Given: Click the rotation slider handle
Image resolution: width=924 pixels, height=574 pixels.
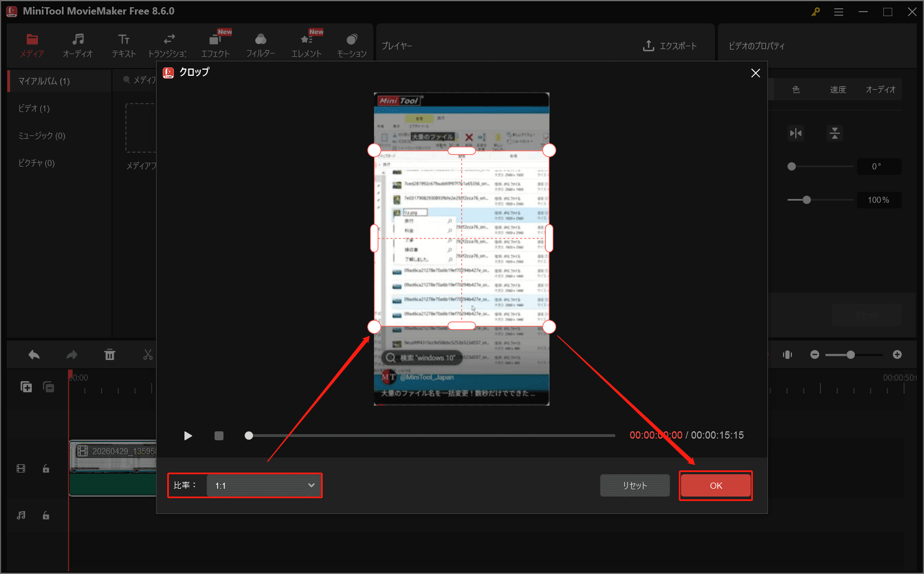Looking at the screenshot, I should [791, 167].
